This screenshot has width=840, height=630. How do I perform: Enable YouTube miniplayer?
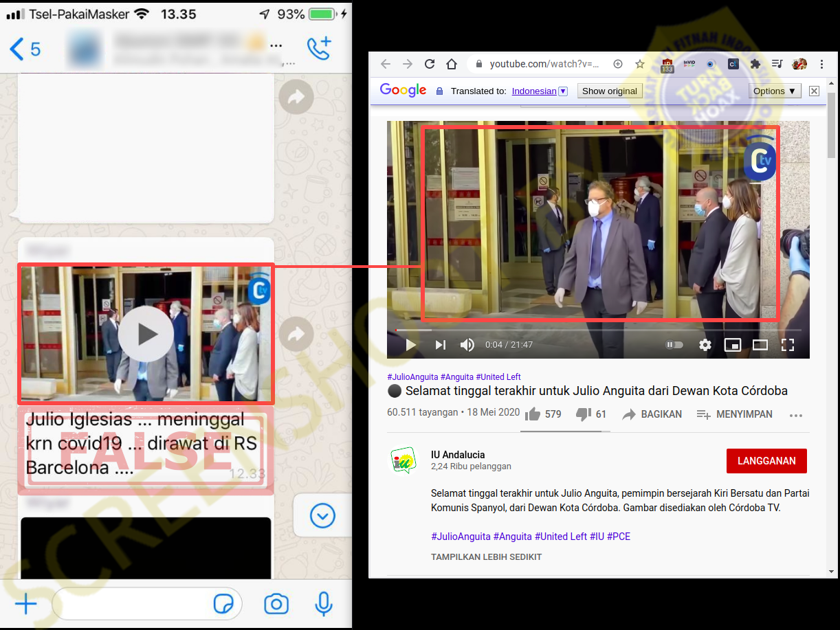coord(733,345)
